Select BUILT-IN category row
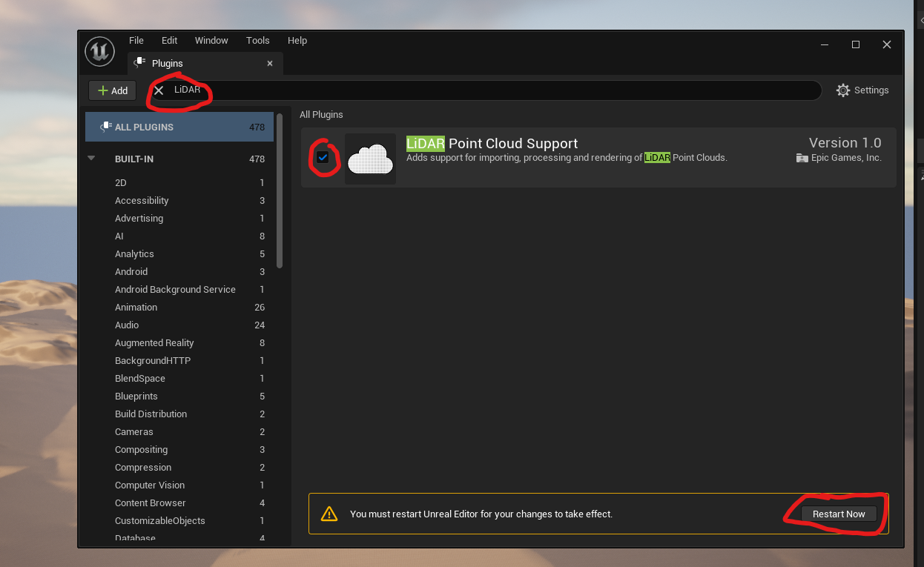Viewport: 924px width, 567px height. point(179,159)
